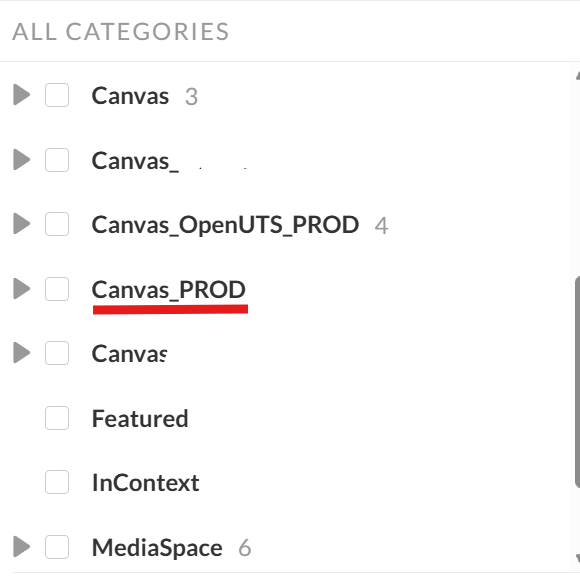Viewport: 580px width, 576px height.
Task: Open the red-underlined Canvas_PROD label
Action: point(169,290)
